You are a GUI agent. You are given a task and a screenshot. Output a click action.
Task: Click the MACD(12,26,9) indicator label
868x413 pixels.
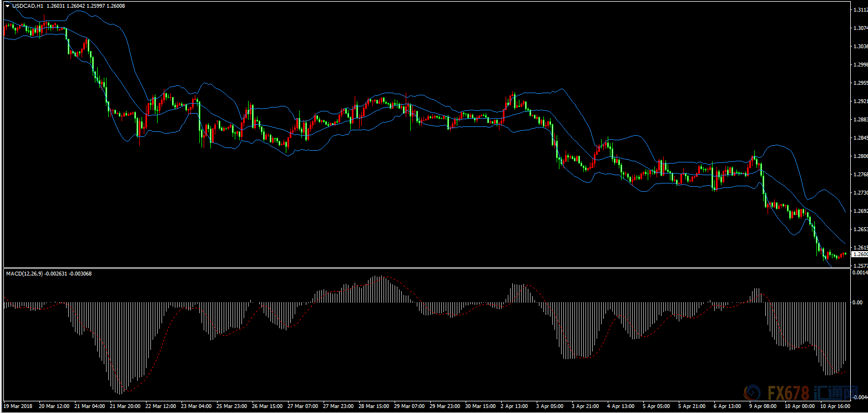pyautogui.click(x=24, y=273)
